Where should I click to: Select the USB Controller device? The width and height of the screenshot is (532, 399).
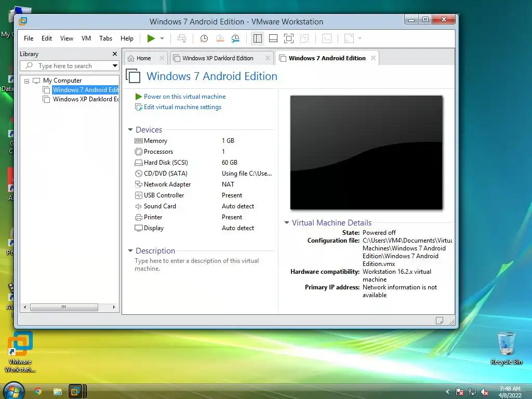[203, 195]
